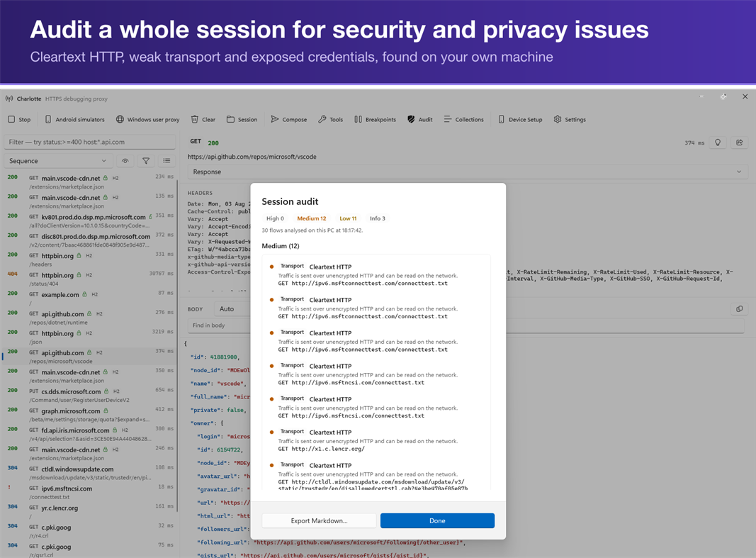Select the Info 3 audit filter
The width and height of the screenshot is (756, 558).
tap(378, 218)
